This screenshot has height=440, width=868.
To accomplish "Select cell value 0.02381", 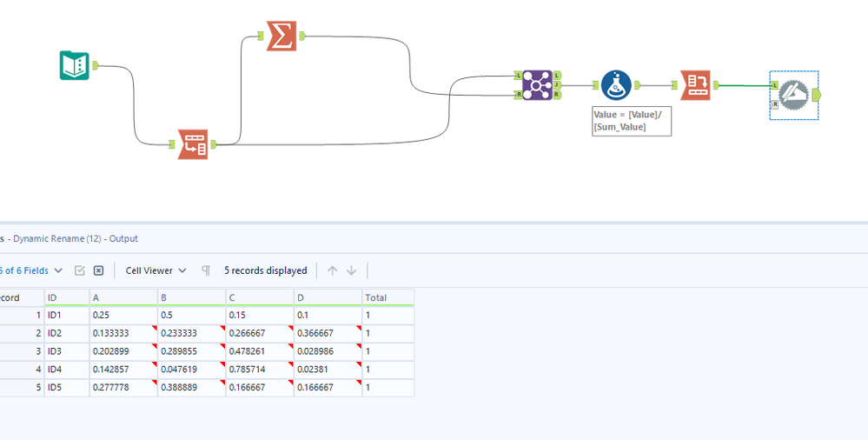I will (x=328, y=370).
